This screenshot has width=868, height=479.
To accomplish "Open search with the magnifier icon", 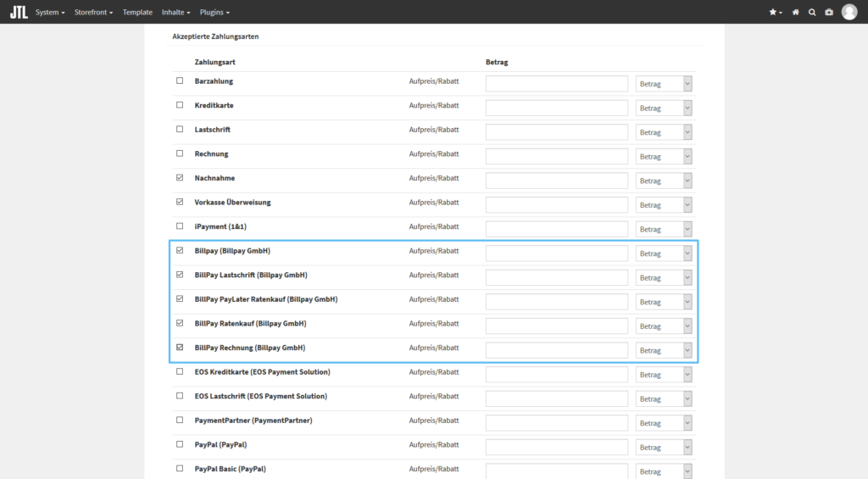I will 812,13.
